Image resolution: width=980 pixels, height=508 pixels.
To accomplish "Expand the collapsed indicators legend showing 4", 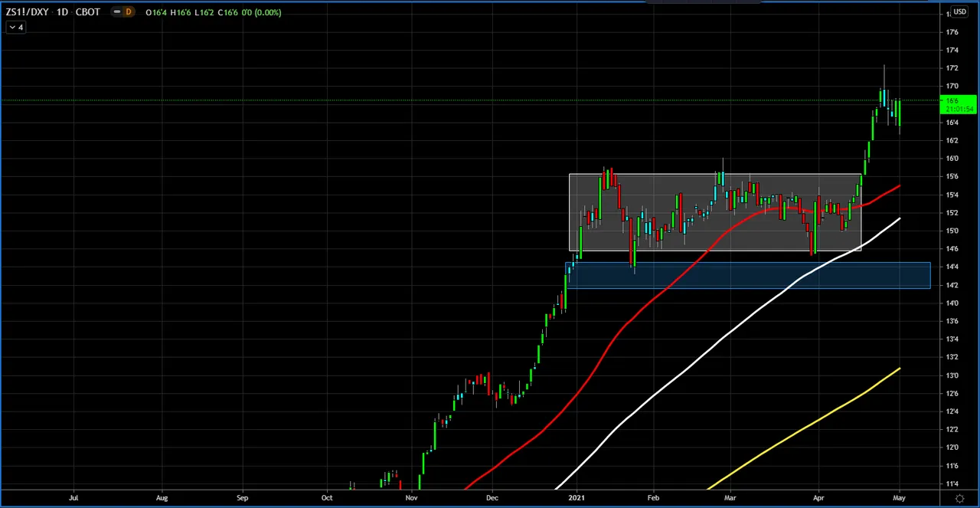I will click(15, 27).
